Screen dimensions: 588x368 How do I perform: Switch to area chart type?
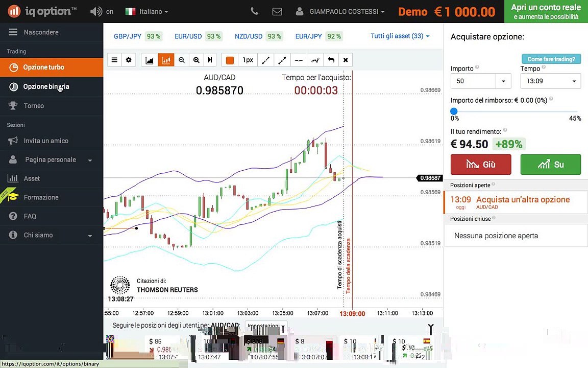coord(150,60)
